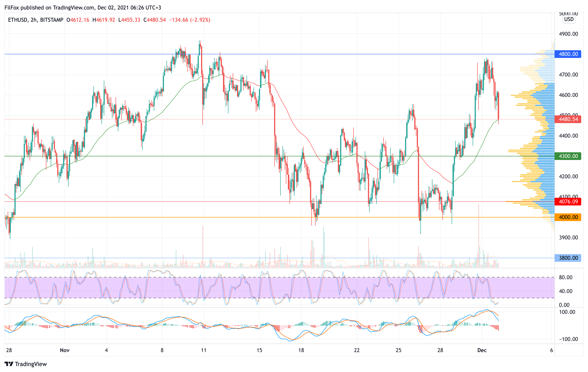This screenshot has height=372, width=588.
Task: Click the green 4300.00 price label
Action: 568,156
